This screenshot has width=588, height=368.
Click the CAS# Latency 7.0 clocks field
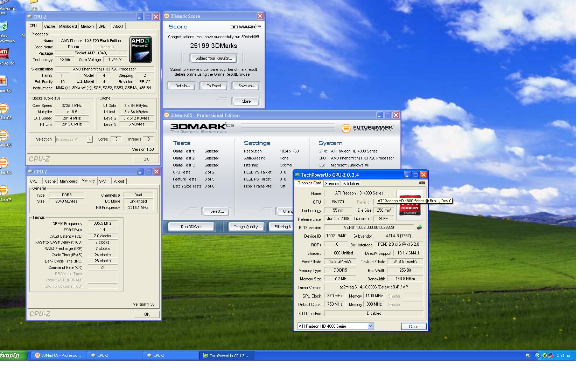(103, 236)
